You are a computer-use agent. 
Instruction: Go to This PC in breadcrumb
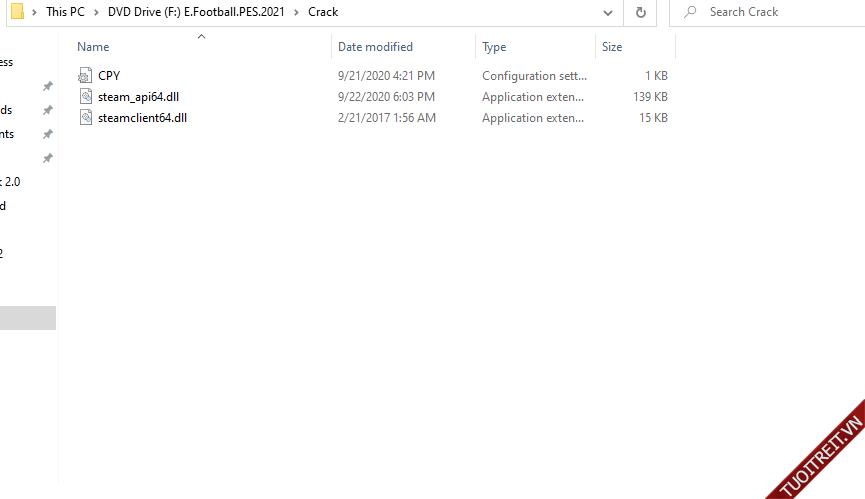pyautogui.click(x=65, y=12)
